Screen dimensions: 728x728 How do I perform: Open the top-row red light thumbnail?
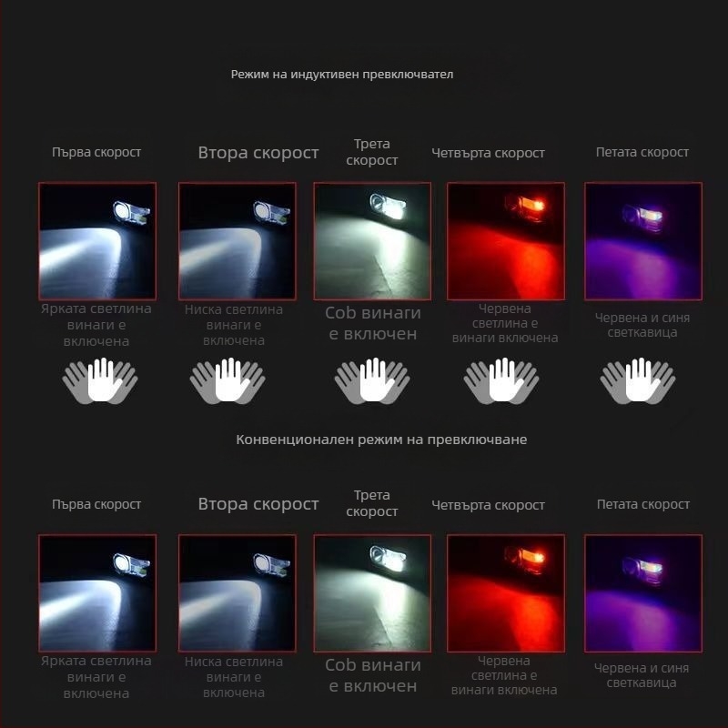coord(506,241)
